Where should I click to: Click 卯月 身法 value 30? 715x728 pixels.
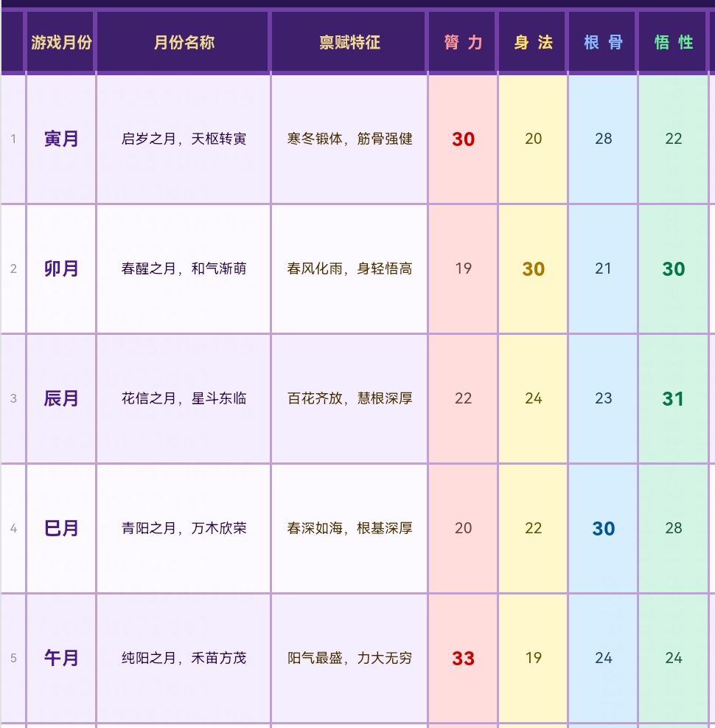533,268
